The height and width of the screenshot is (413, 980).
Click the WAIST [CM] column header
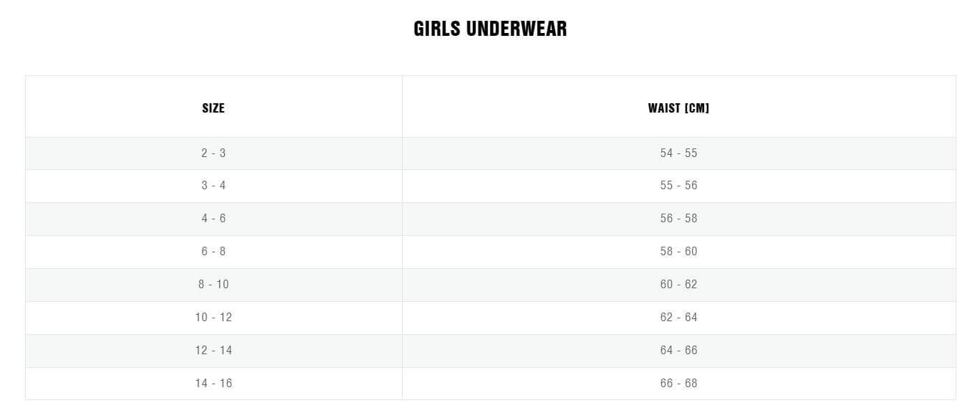click(678, 108)
